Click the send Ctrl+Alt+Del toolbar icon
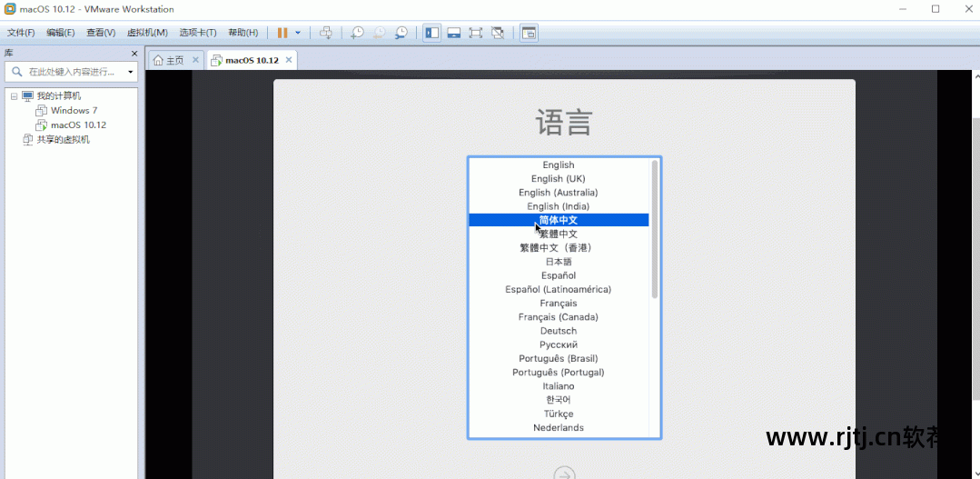Image resolution: width=980 pixels, height=479 pixels. coord(326,33)
